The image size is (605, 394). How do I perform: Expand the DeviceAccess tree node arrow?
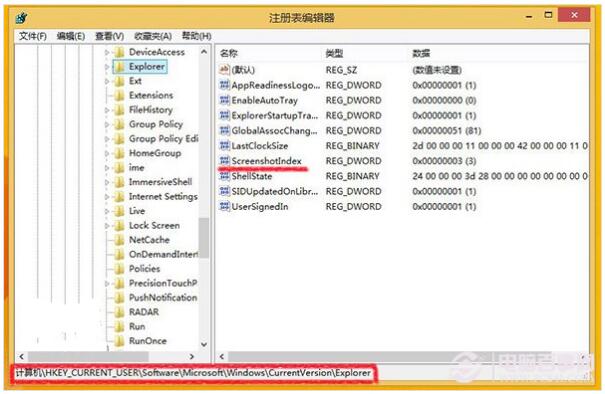(x=107, y=52)
